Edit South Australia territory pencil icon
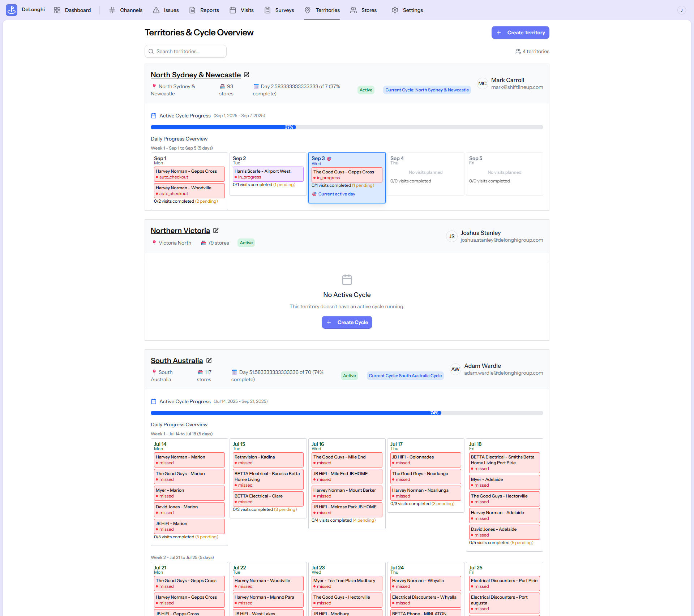Image resolution: width=694 pixels, height=616 pixels. point(209,361)
